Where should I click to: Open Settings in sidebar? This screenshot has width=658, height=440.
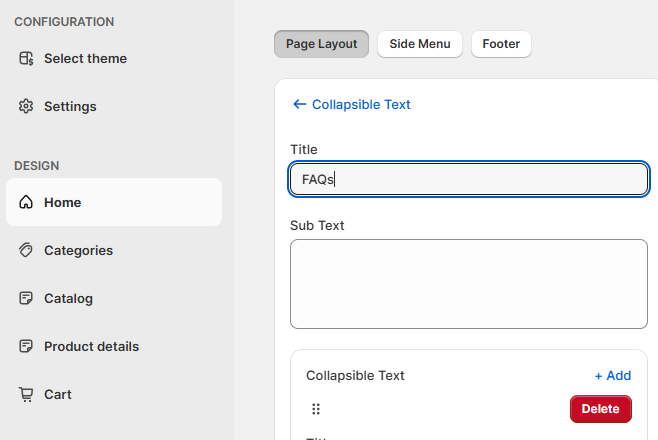(114, 106)
